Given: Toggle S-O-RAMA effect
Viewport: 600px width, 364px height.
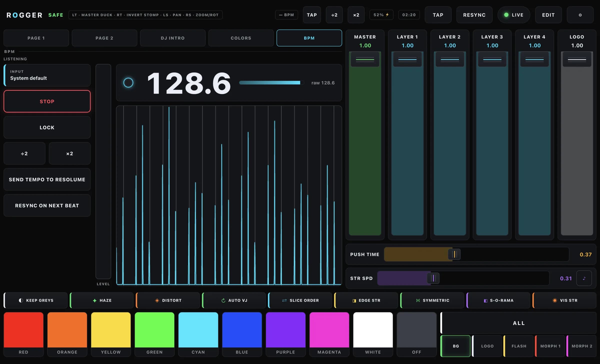Looking at the screenshot, I should point(498,300).
